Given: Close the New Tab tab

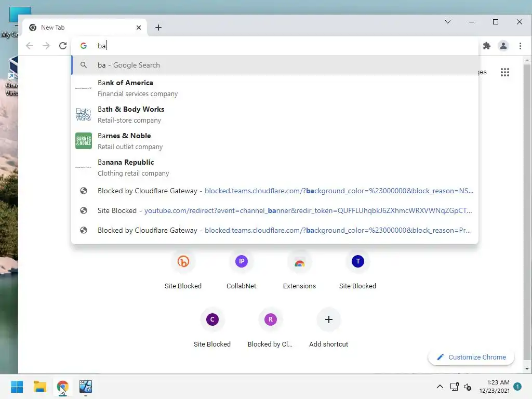Looking at the screenshot, I should [x=138, y=28].
